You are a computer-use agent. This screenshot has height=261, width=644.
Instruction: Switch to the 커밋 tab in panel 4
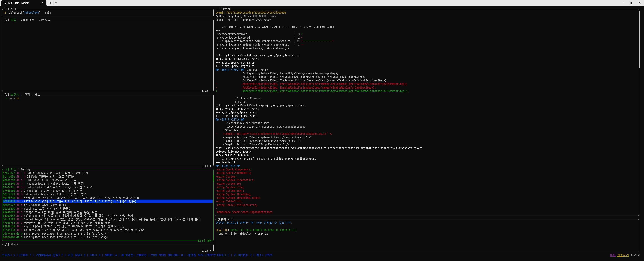point(13,169)
